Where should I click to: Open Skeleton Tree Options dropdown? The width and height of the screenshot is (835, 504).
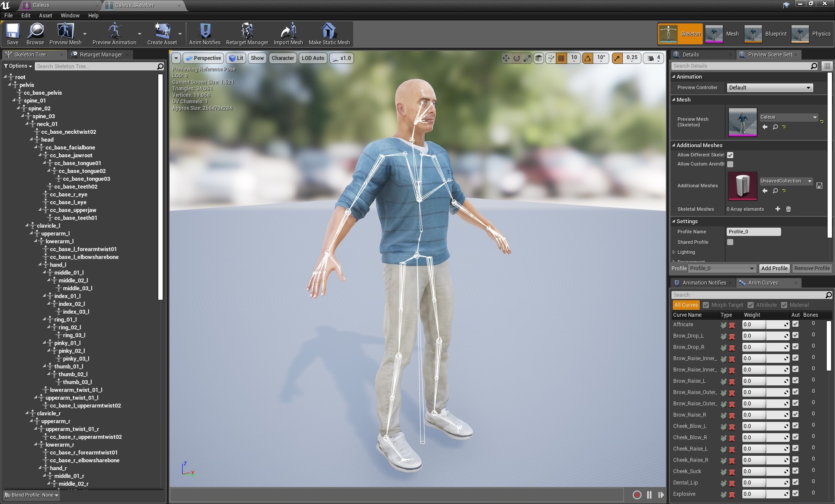(x=18, y=66)
